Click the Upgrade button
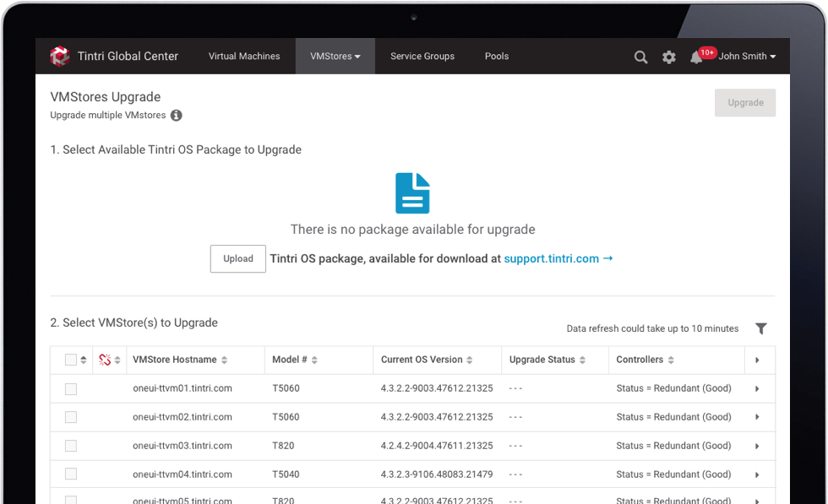Screen dimensions: 828x504 pos(745,102)
